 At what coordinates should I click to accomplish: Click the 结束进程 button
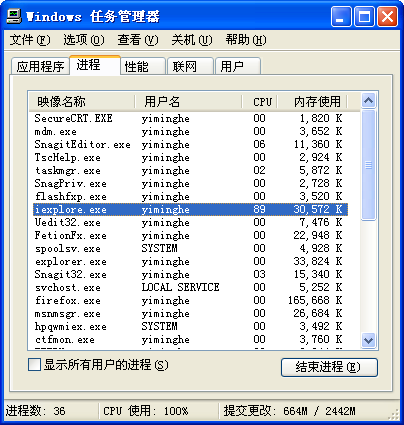(x=329, y=367)
